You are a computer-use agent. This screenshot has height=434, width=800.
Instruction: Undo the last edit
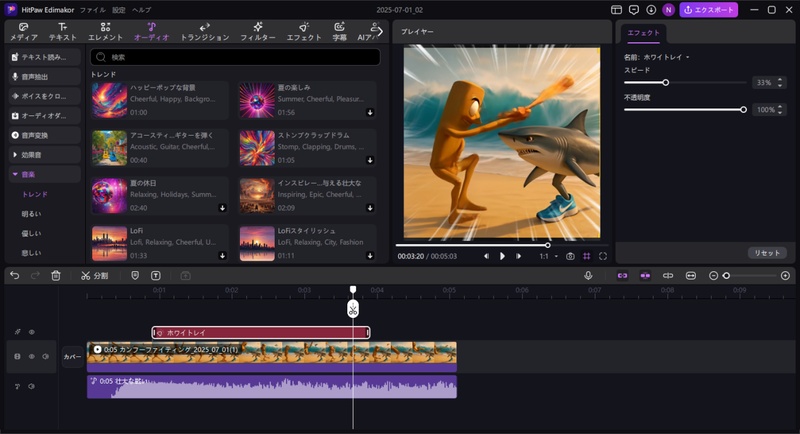(14, 276)
